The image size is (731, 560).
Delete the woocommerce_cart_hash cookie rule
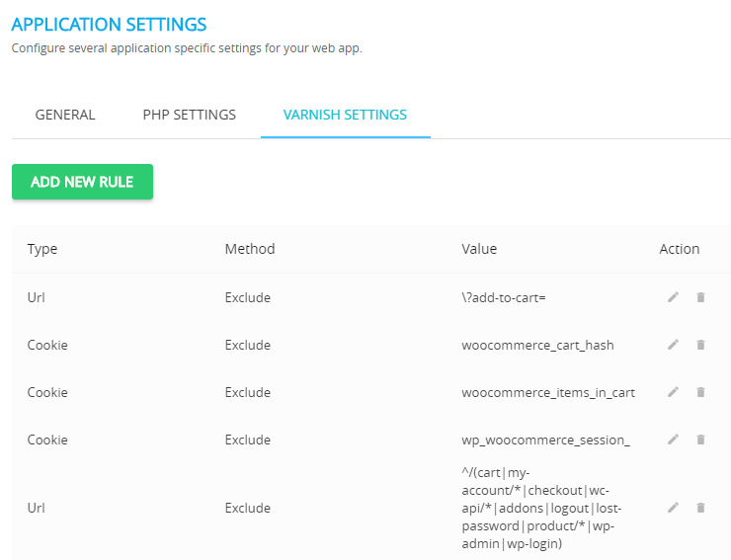tap(700, 345)
